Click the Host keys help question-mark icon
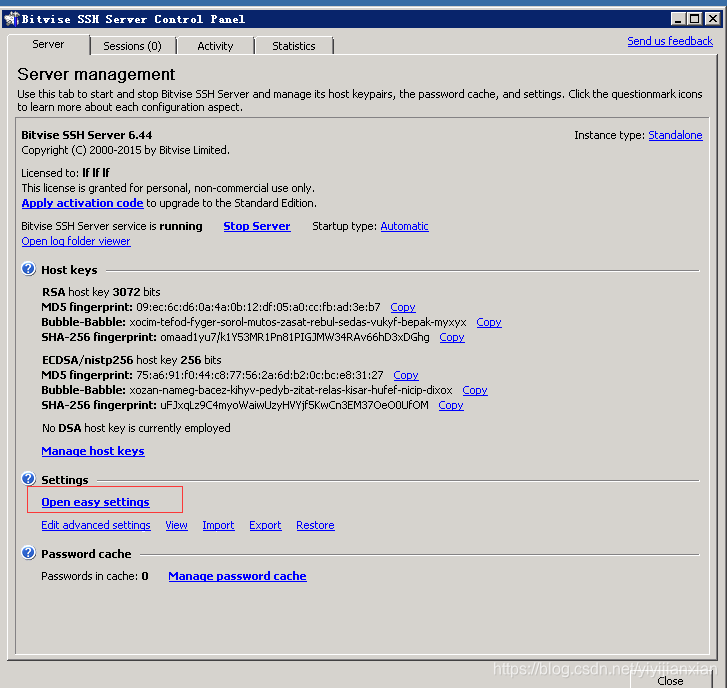Viewport: 727px width, 688px height. point(28,269)
